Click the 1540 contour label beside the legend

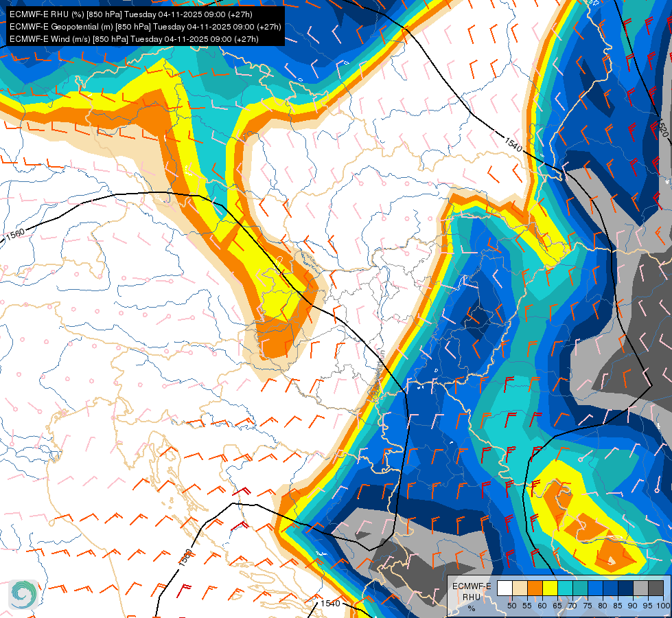330,604
